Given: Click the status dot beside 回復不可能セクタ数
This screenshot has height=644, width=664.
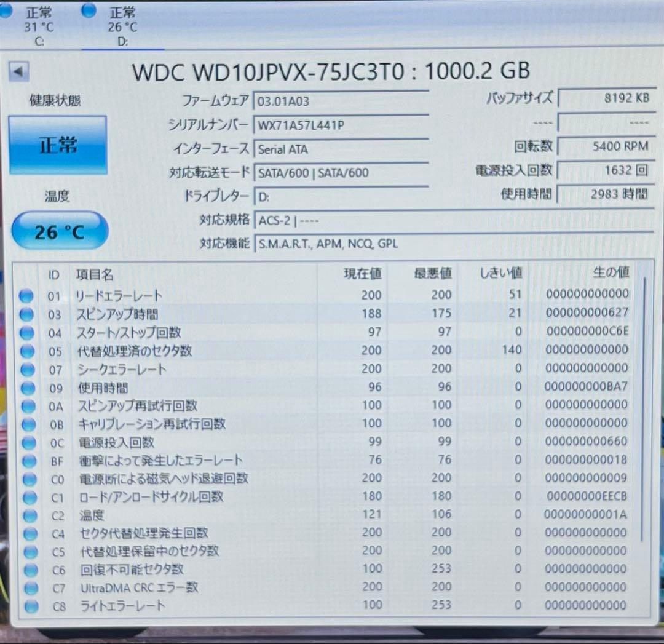Looking at the screenshot, I should tap(26, 570).
